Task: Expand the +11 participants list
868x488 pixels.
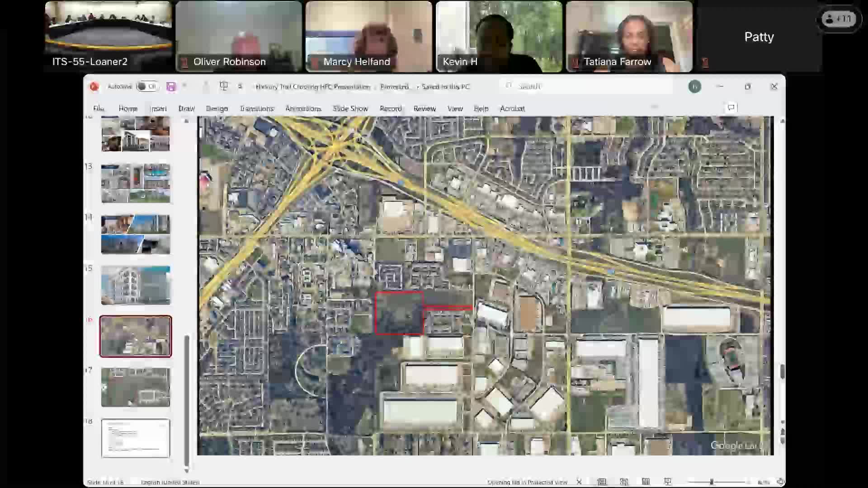Action: pyautogui.click(x=839, y=19)
